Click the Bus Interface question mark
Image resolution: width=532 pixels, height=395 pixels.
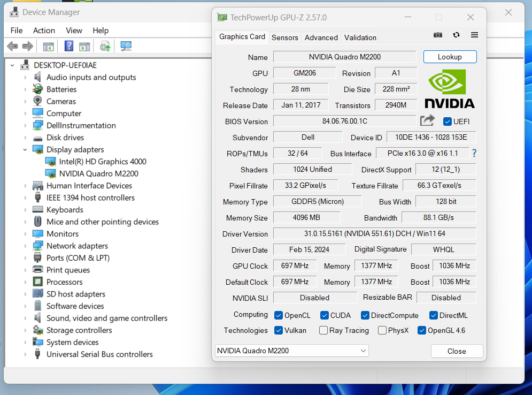click(474, 153)
